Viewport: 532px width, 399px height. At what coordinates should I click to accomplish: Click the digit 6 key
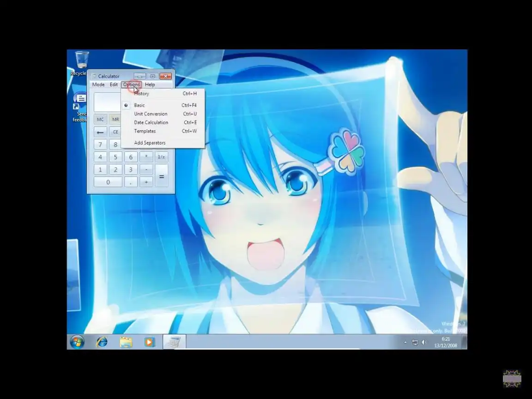[131, 157]
